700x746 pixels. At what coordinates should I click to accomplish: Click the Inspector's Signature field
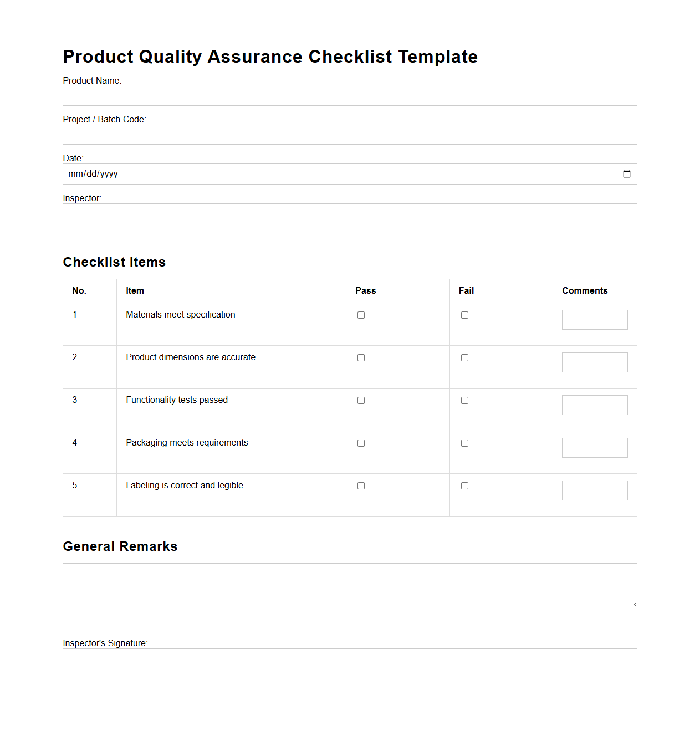point(349,658)
